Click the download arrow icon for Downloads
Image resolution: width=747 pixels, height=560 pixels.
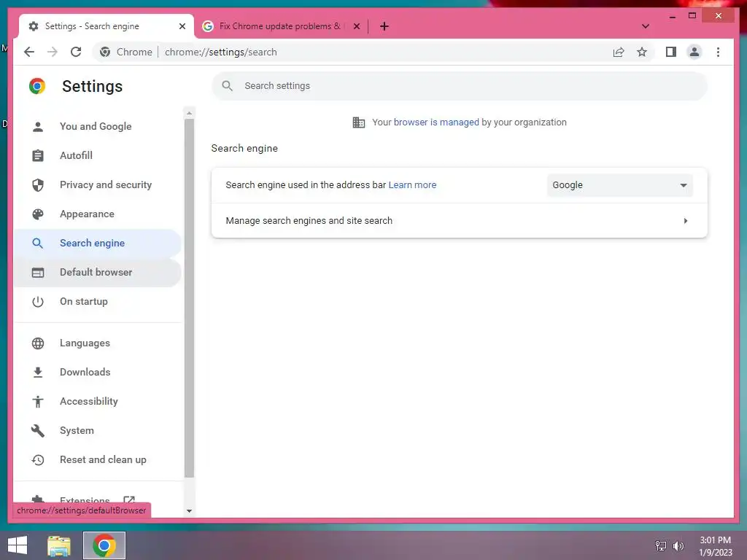click(x=38, y=373)
